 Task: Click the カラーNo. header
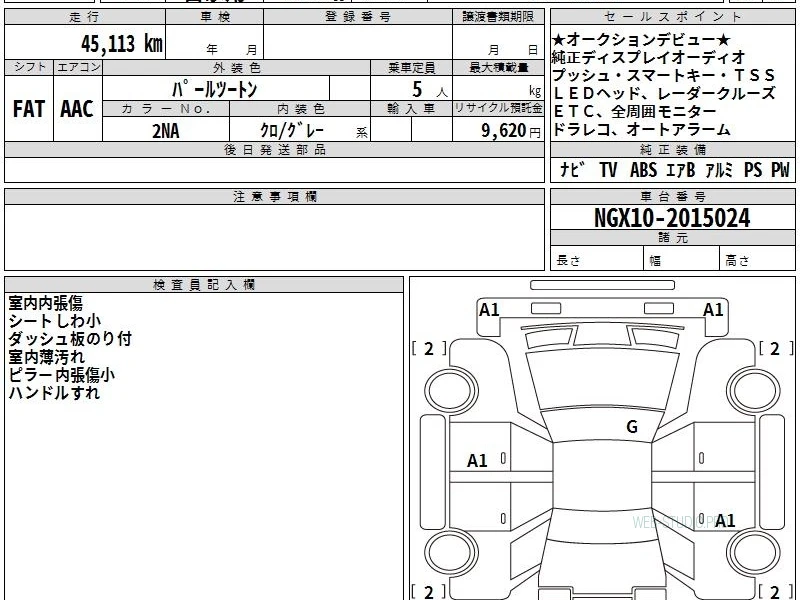(166, 109)
